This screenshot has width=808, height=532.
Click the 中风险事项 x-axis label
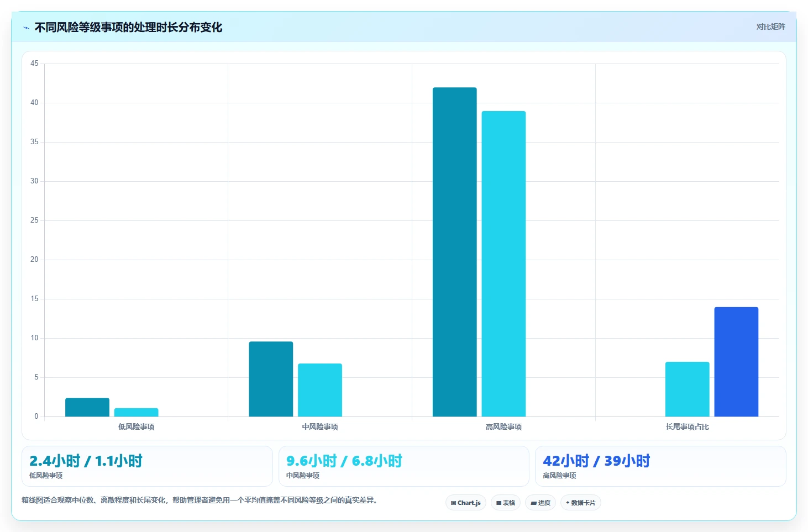(x=320, y=426)
